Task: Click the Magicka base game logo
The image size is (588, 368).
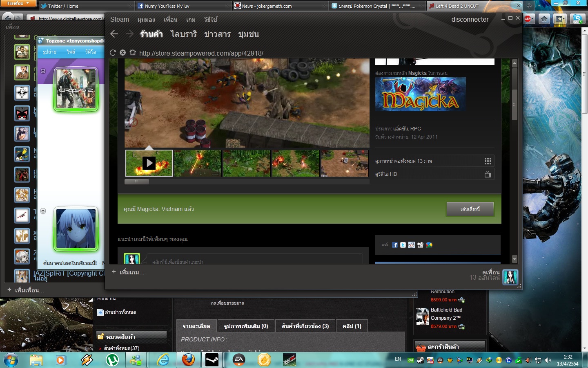Action: coord(421,94)
